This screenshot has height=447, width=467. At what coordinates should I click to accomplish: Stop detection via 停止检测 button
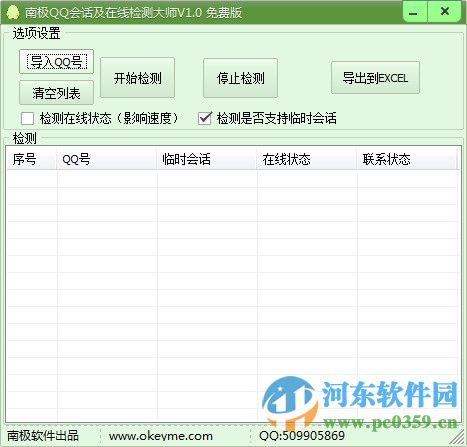click(x=240, y=78)
